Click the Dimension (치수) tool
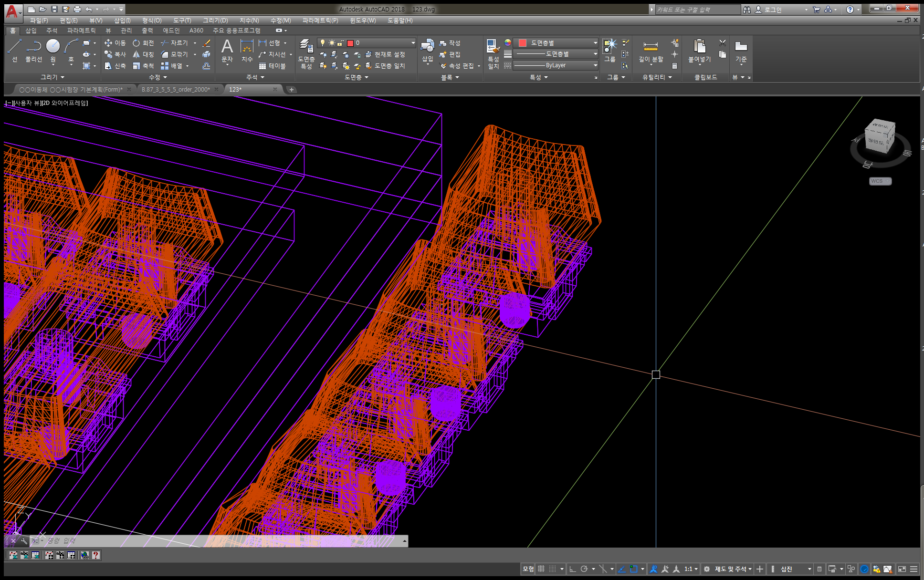 tap(247, 51)
